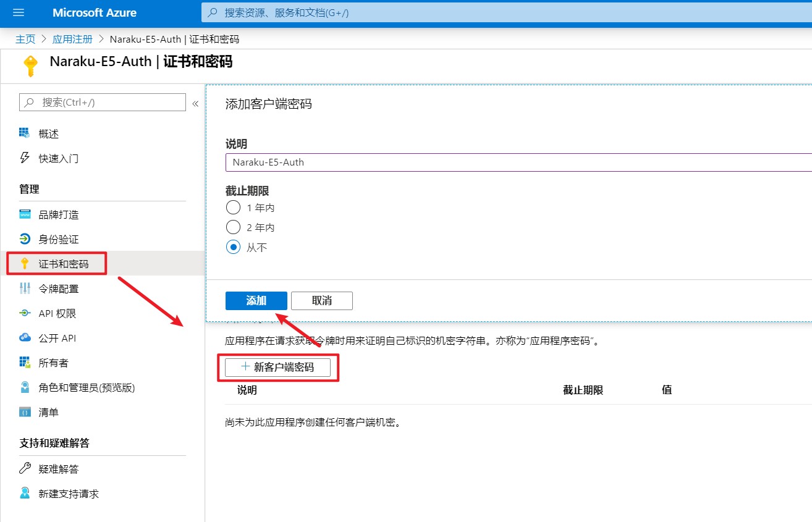Click the quickstart lightning icon

tap(25, 158)
